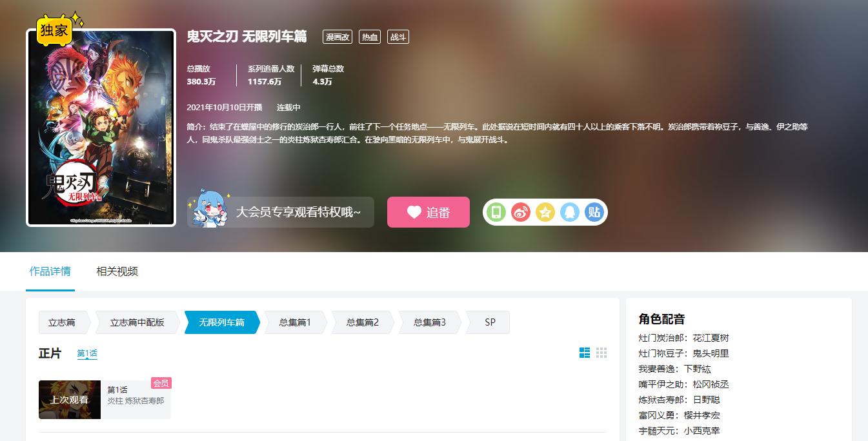Click the 热血 genre tag
Image resolution: width=868 pixels, height=441 pixels.
370,37
